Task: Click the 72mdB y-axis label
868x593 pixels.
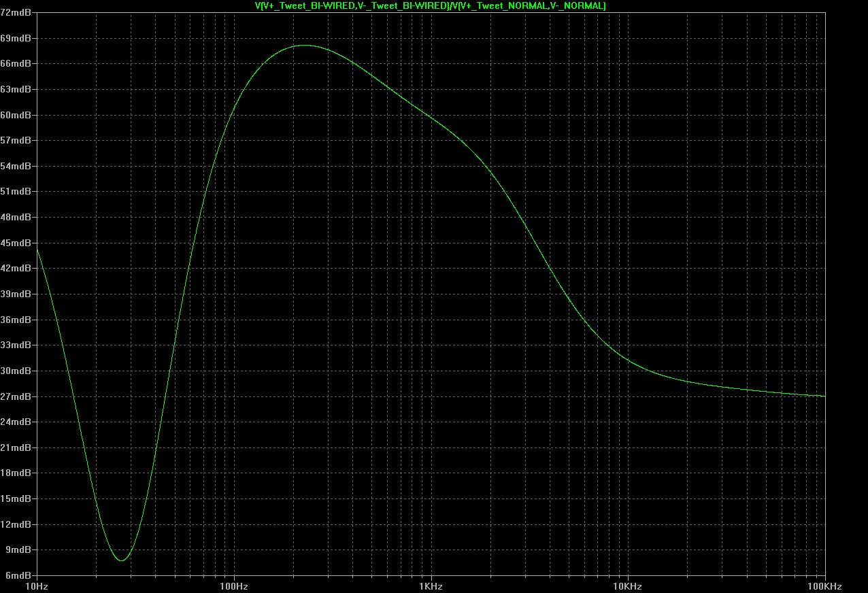Action: pyautogui.click(x=16, y=12)
